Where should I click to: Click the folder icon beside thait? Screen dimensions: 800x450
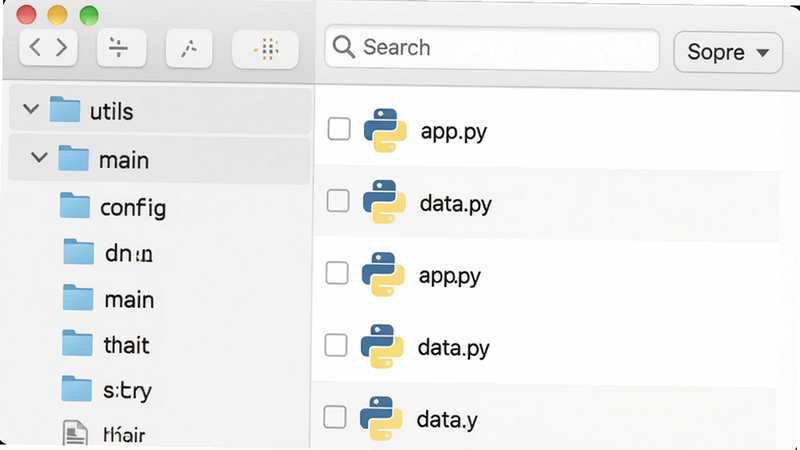coord(77,343)
